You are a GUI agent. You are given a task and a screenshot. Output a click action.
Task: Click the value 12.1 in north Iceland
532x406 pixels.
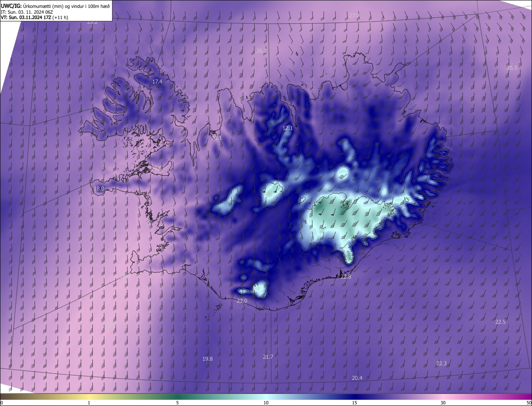click(288, 128)
